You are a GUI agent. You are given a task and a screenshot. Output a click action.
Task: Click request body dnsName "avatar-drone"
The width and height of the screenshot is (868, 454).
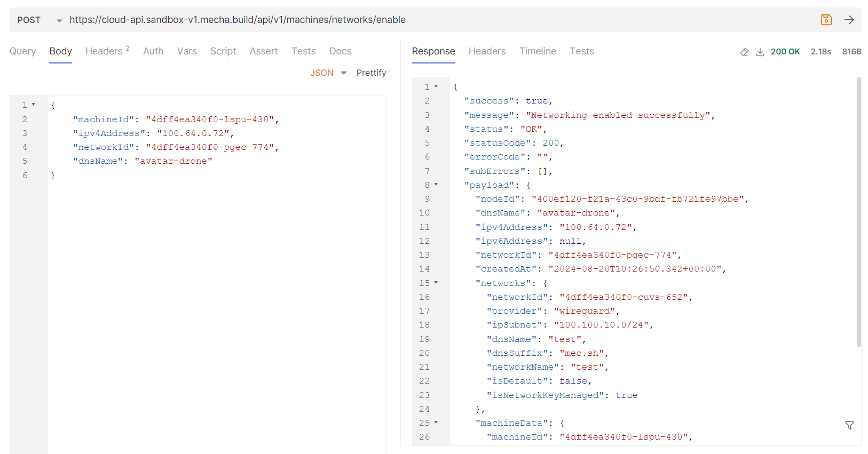point(173,161)
